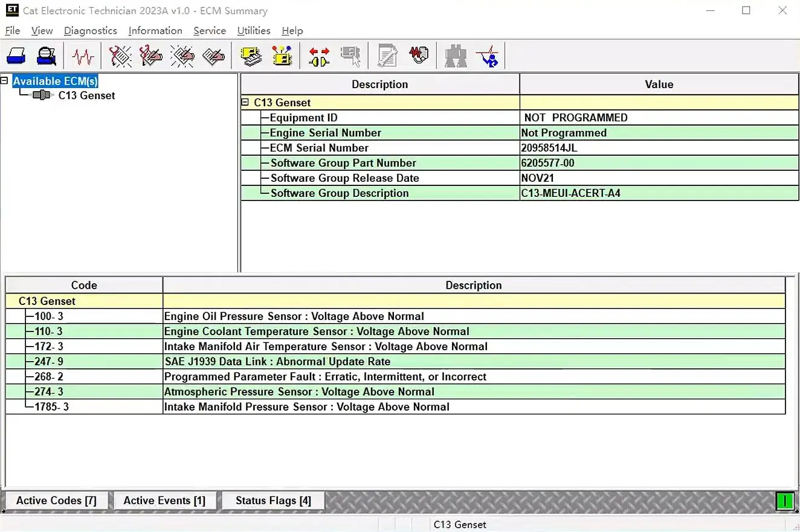Click the ECM connector icon beside C13 Genset

coord(43,95)
